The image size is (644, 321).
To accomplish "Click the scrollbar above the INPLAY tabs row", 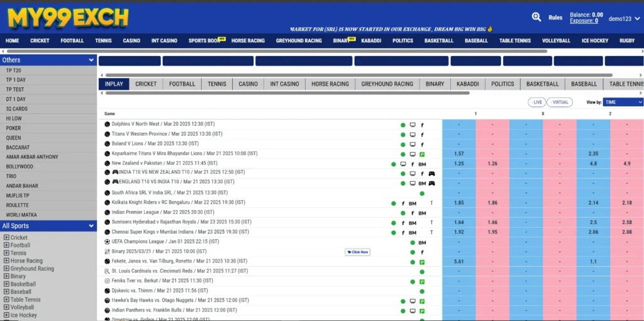I will 359,76.
